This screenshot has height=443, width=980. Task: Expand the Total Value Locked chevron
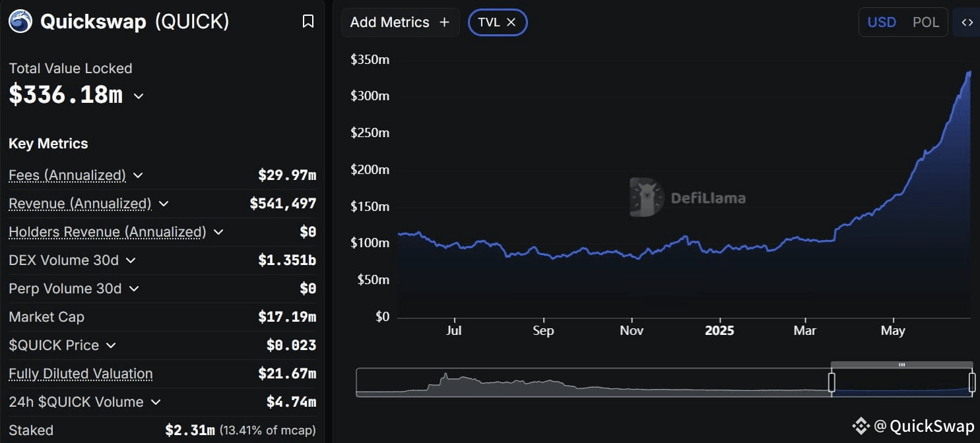(x=139, y=96)
